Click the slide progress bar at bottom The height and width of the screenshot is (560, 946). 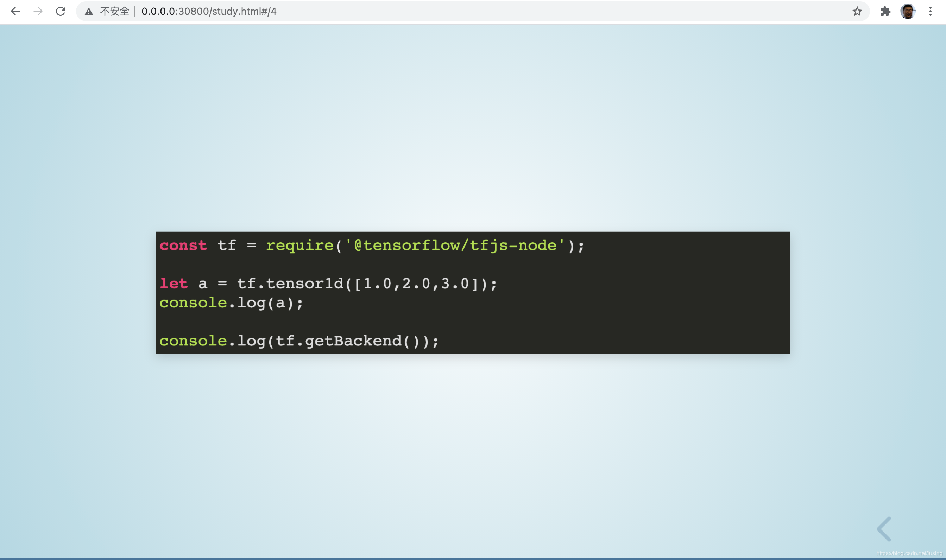(473, 559)
